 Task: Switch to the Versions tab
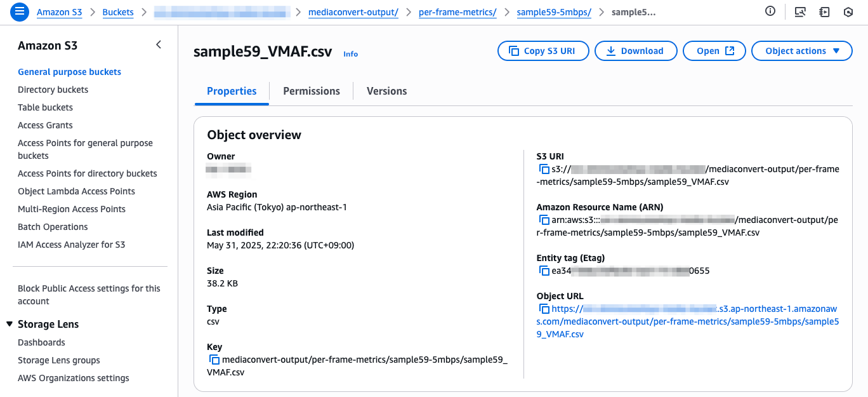pos(387,91)
